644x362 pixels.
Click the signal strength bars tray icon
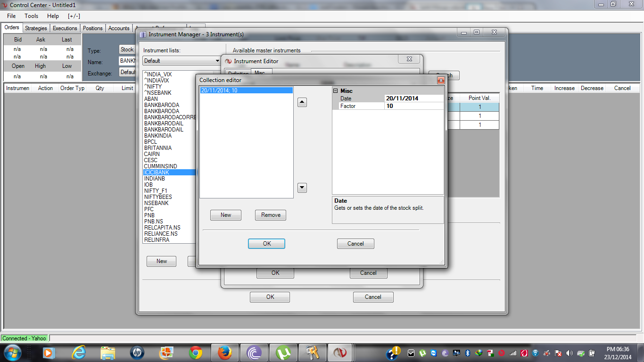tap(513, 353)
